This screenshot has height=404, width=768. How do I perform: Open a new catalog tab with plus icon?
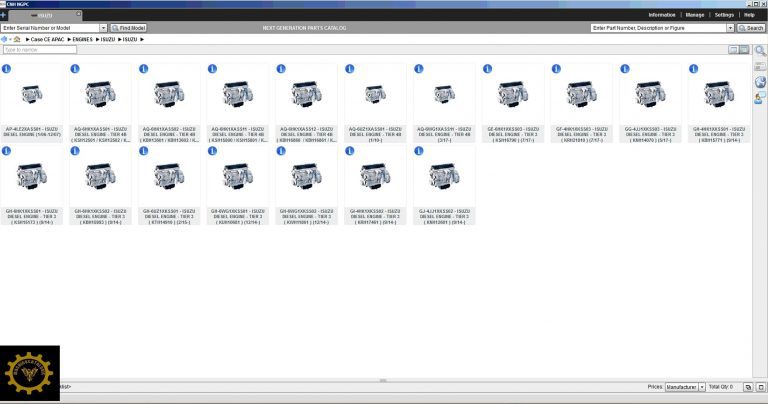(x=3, y=15)
